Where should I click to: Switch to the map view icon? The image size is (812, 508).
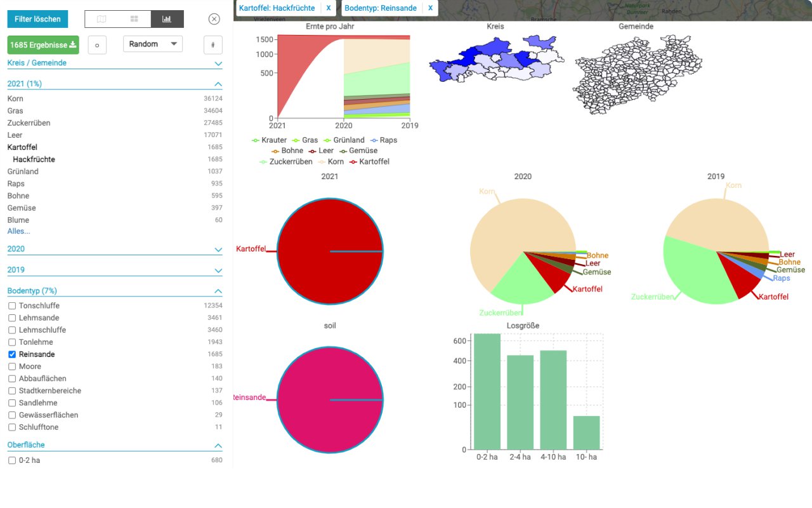click(x=101, y=19)
